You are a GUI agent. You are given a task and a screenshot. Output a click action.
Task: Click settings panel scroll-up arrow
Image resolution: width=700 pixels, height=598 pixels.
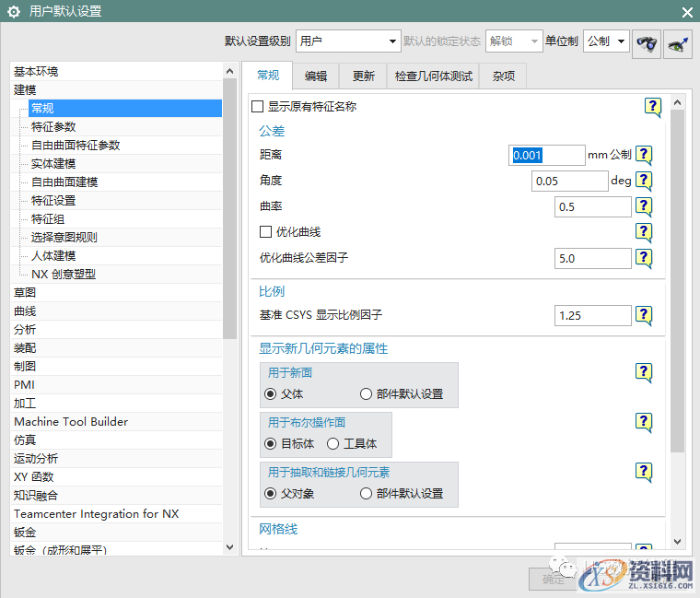[x=677, y=102]
